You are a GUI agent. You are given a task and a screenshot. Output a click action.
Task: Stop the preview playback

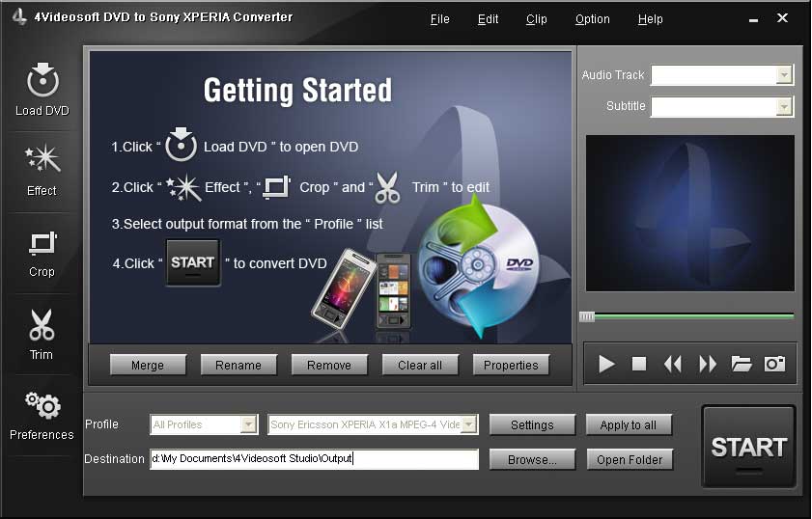point(639,364)
